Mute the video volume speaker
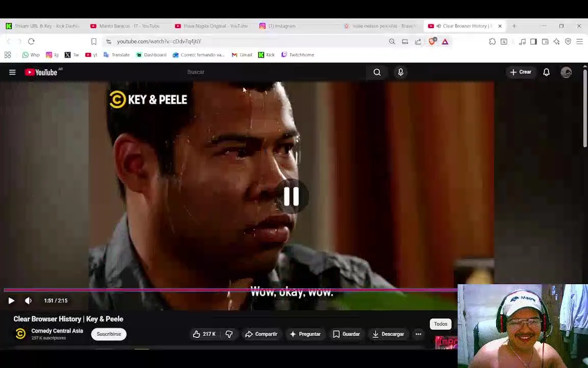Viewport: 588px width, 368px height. click(29, 301)
